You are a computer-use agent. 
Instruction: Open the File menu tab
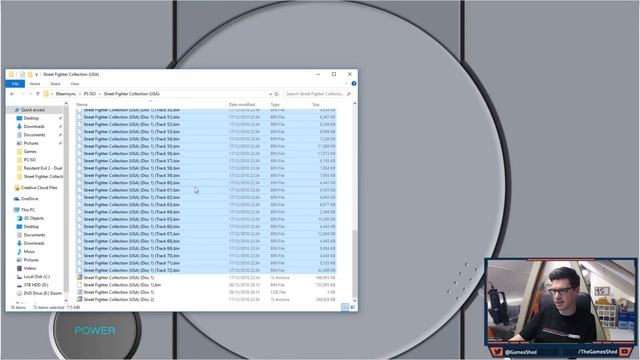tap(15, 84)
